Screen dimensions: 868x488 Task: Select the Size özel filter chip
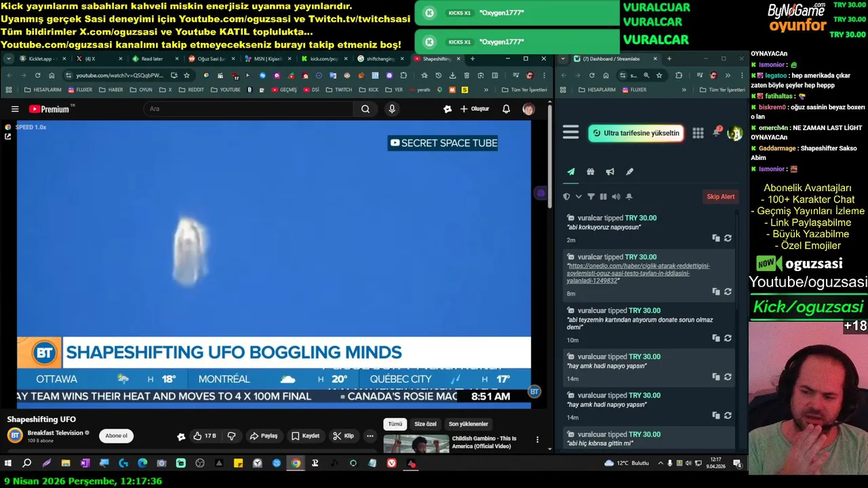(425, 424)
